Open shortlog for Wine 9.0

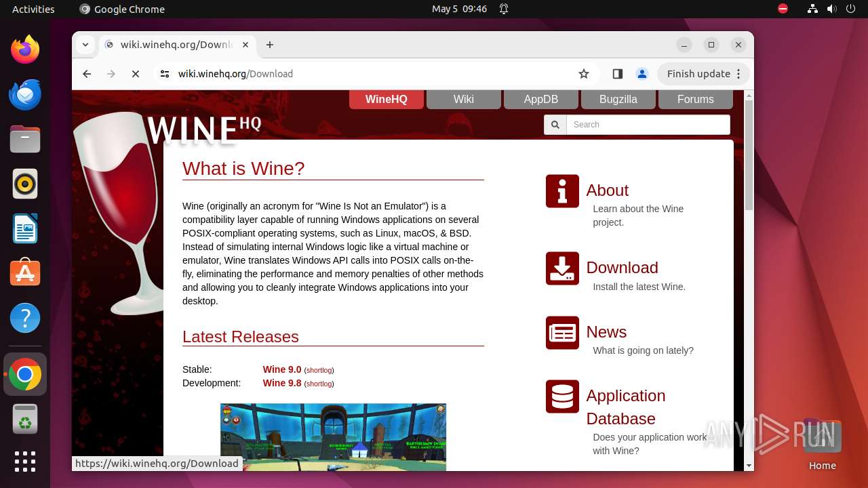click(x=319, y=370)
